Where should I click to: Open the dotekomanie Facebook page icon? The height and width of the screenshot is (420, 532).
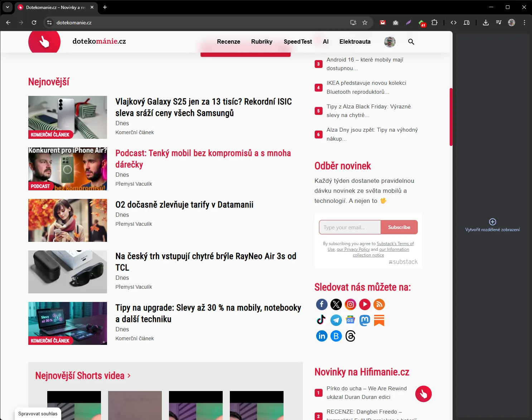321,304
